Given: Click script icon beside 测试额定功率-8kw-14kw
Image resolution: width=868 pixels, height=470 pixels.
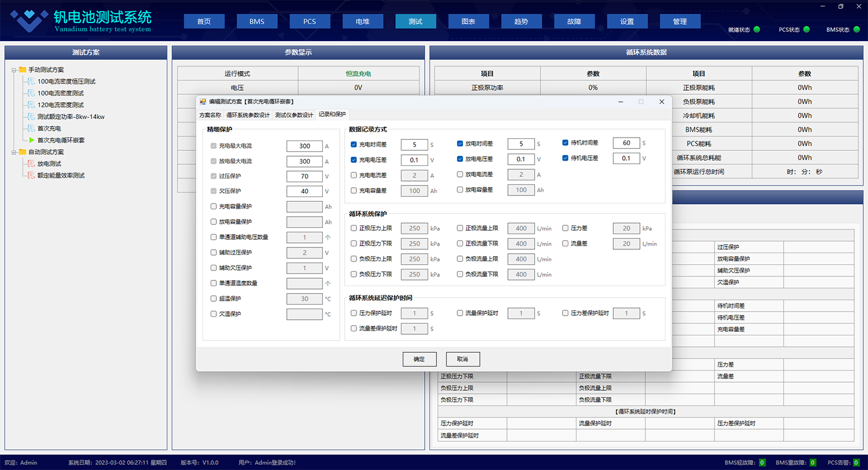Looking at the screenshot, I should [x=31, y=117].
